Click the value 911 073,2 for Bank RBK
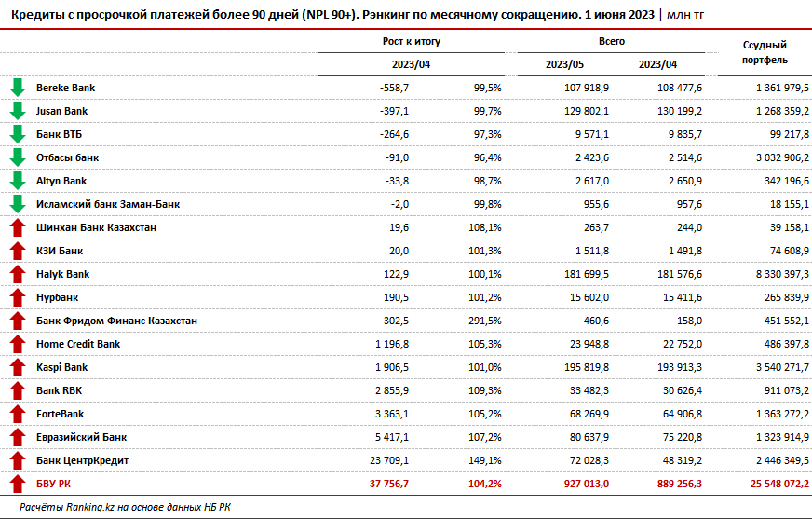Viewport: 812px width, 519px height. (787, 390)
